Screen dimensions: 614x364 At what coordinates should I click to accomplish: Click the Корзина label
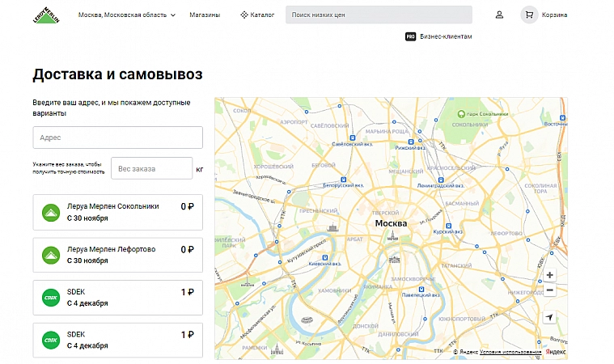pyautogui.click(x=554, y=15)
